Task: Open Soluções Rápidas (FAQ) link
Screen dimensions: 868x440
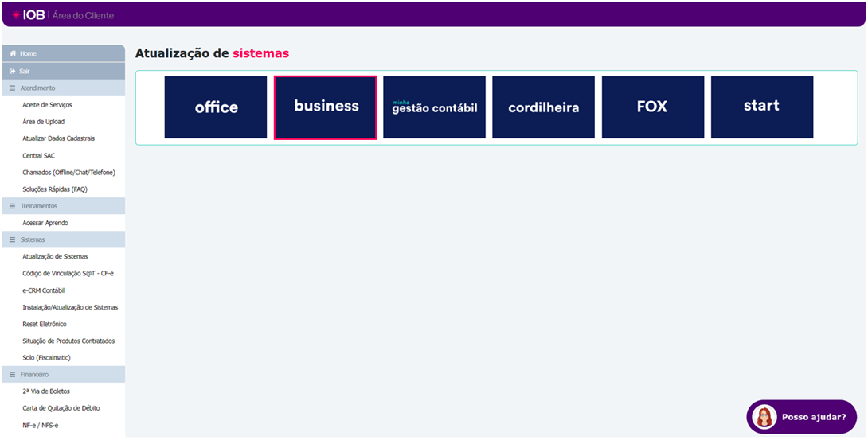Action: [x=55, y=189]
